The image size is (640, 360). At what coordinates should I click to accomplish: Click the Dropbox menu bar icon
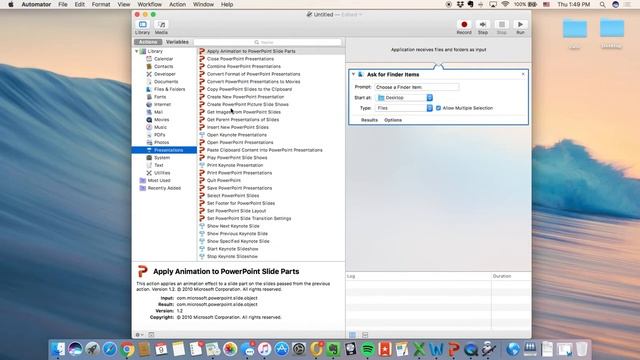(x=460, y=4)
